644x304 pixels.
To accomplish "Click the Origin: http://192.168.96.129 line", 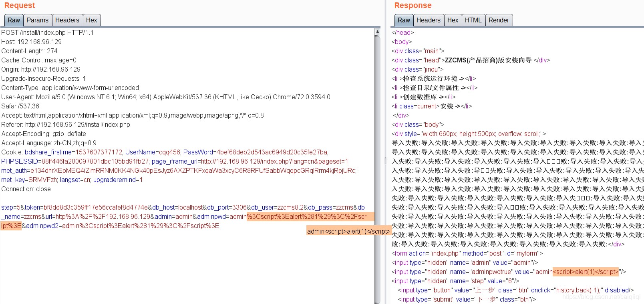I will [x=41, y=69].
